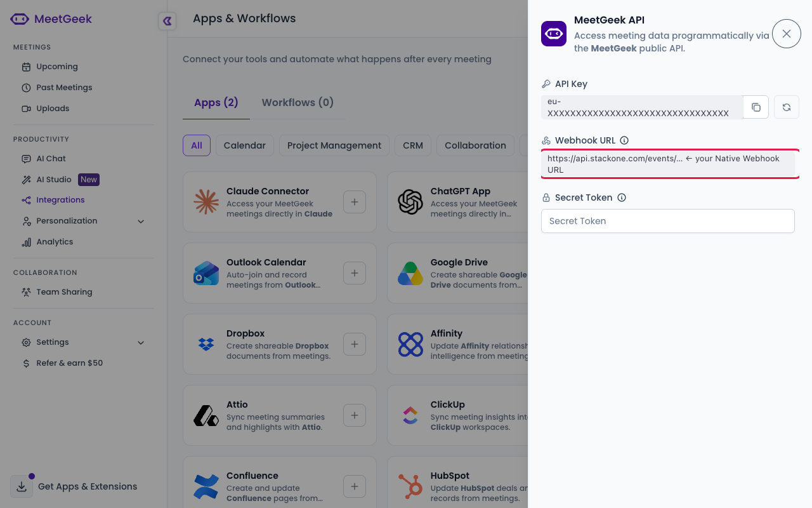Open the Claude Connector app icon
The width and height of the screenshot is (812, 508).
pyautogui.click(x=206, y=202)
